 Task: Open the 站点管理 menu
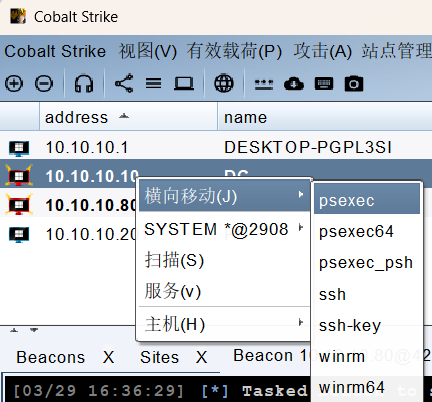pos(397,51)
